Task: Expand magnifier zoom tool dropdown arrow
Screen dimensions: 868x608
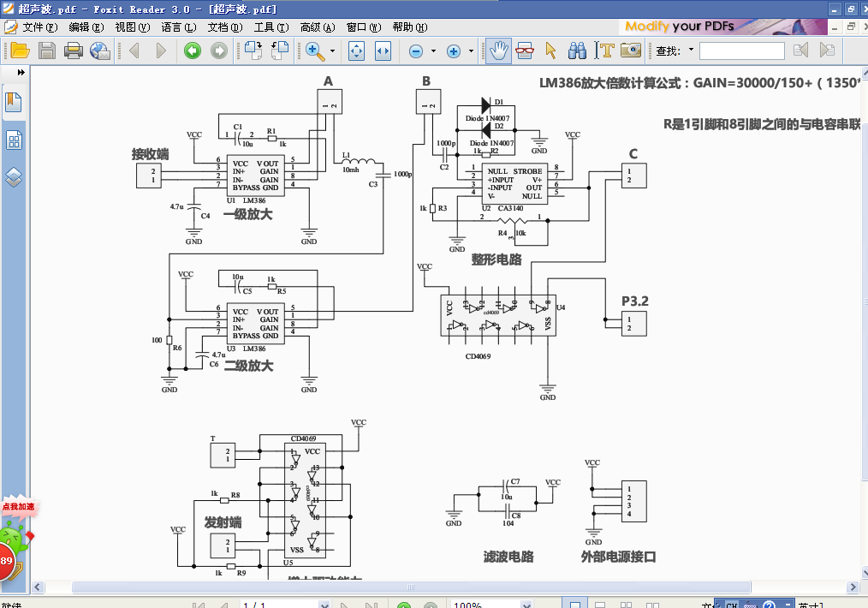Action: pos(332,51)
